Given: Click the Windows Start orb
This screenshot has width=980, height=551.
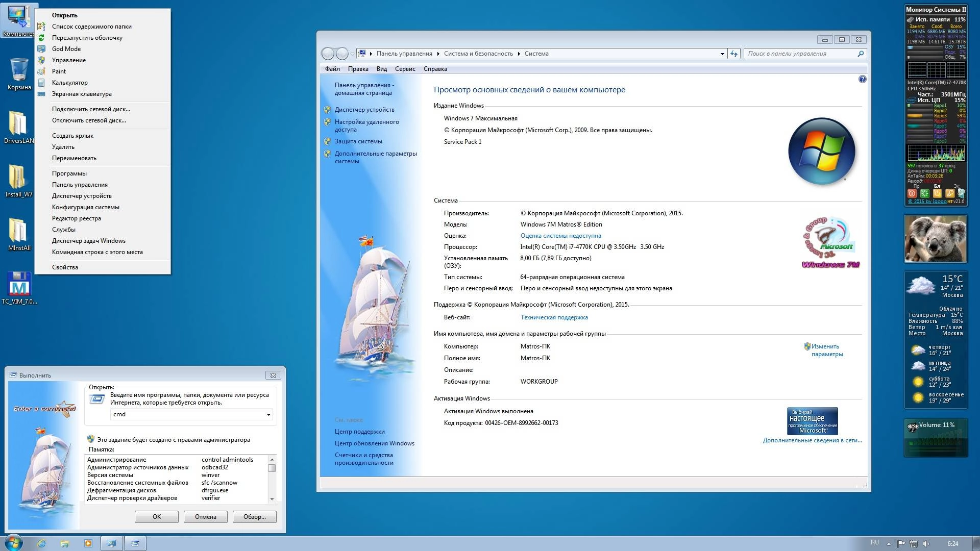Looking at the screenshot, I should pos(13,543).
